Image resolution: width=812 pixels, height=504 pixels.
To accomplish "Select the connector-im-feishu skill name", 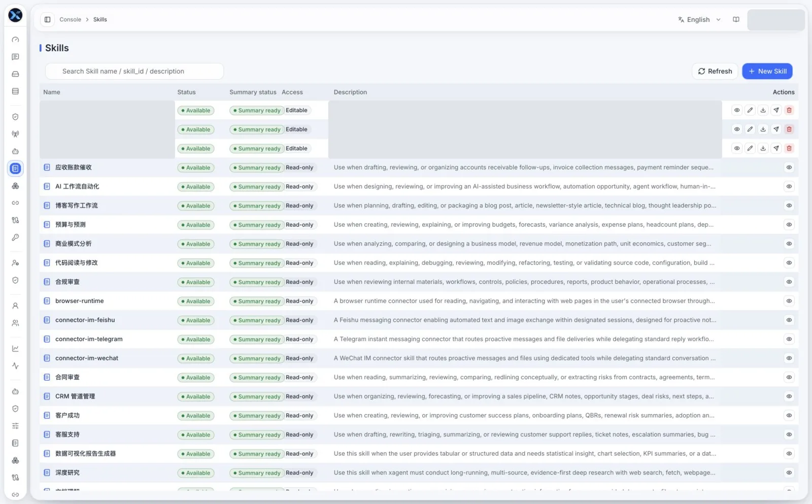I will [85, 320].
